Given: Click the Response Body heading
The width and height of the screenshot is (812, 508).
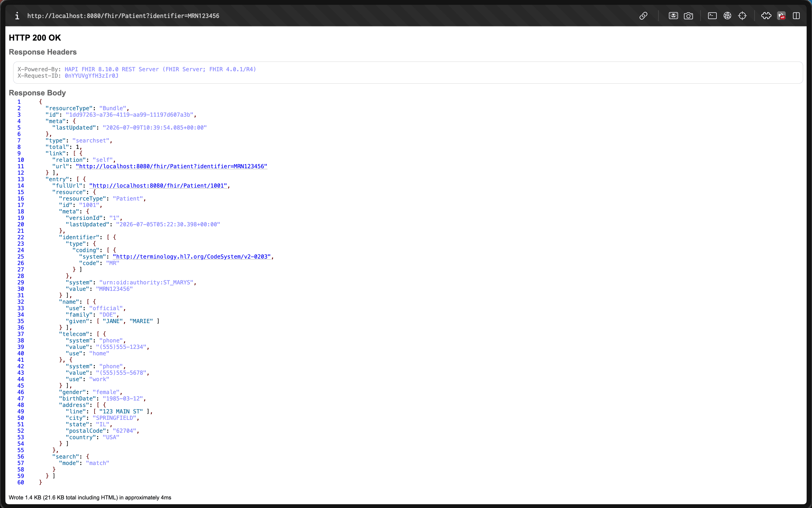Looking at the screenshot, I should pyautogui.click(x=37, y=93).
